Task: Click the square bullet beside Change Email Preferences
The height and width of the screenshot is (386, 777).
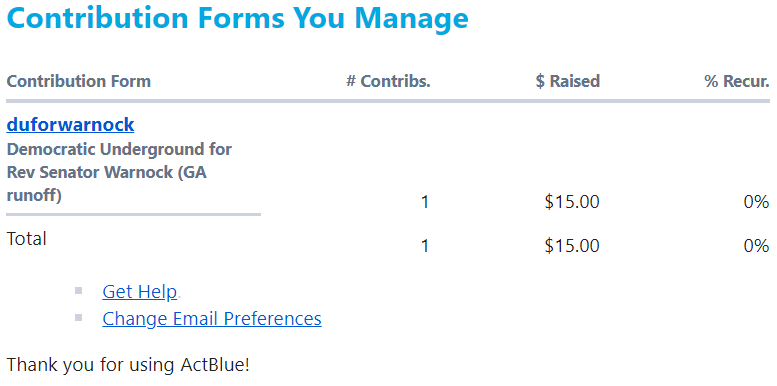Action: tap(78, 317)
